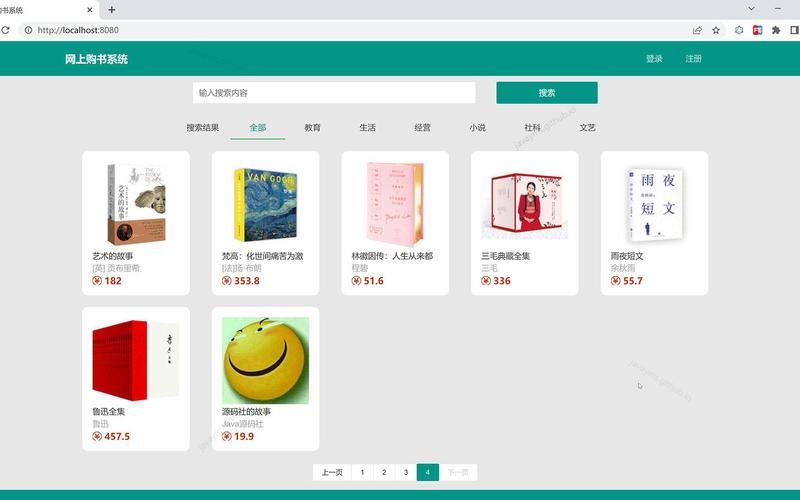Share this page using the share icon
The height and width of the screenshot is (500, 800).
(697, 30)
